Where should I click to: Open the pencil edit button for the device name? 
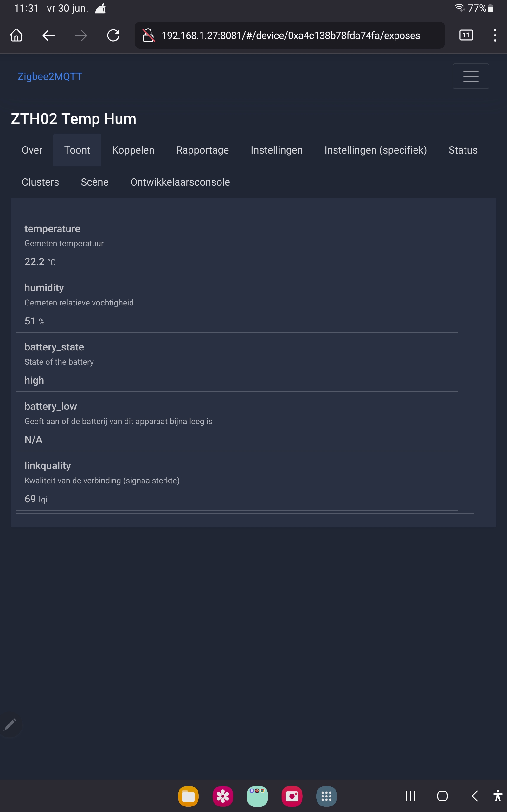click(11, 725)
